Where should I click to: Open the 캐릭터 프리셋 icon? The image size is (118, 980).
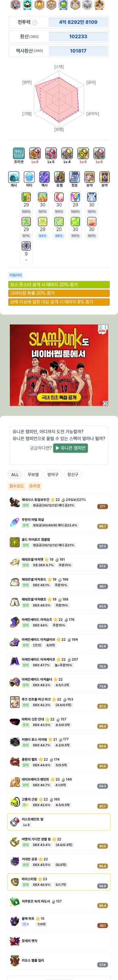point(19,153)
